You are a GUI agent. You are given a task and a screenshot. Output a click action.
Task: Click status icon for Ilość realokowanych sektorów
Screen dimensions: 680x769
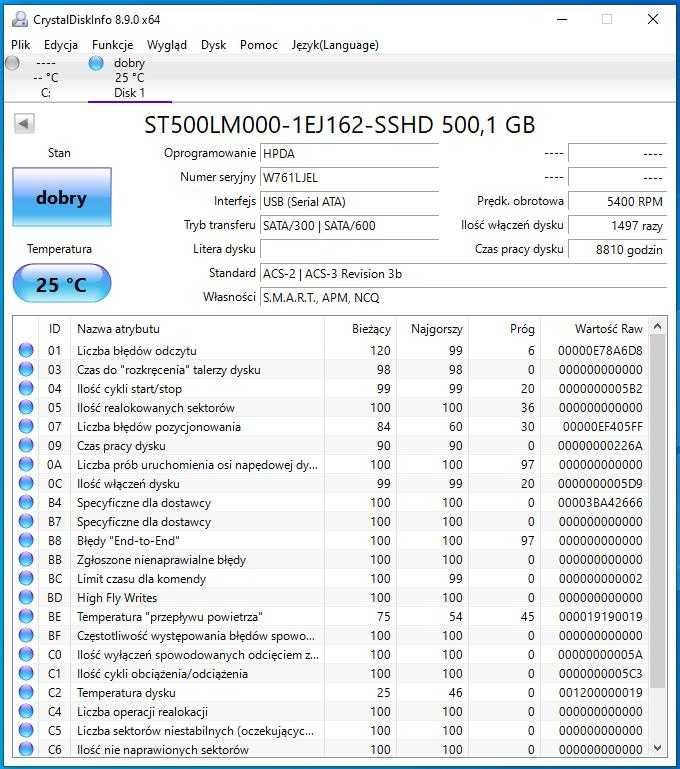point(26,407)
